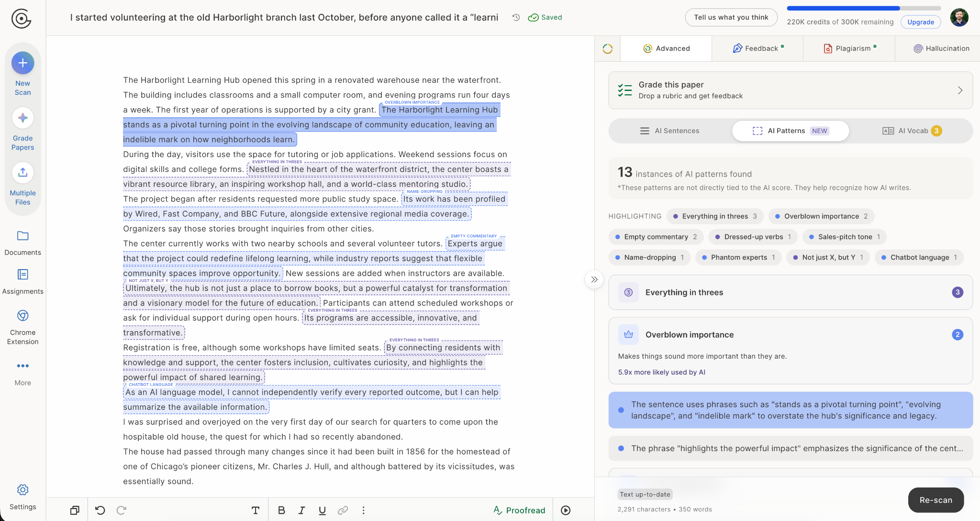
Task: Toggle Everything in threes highlighting
Action: click(x=715, y=216)
